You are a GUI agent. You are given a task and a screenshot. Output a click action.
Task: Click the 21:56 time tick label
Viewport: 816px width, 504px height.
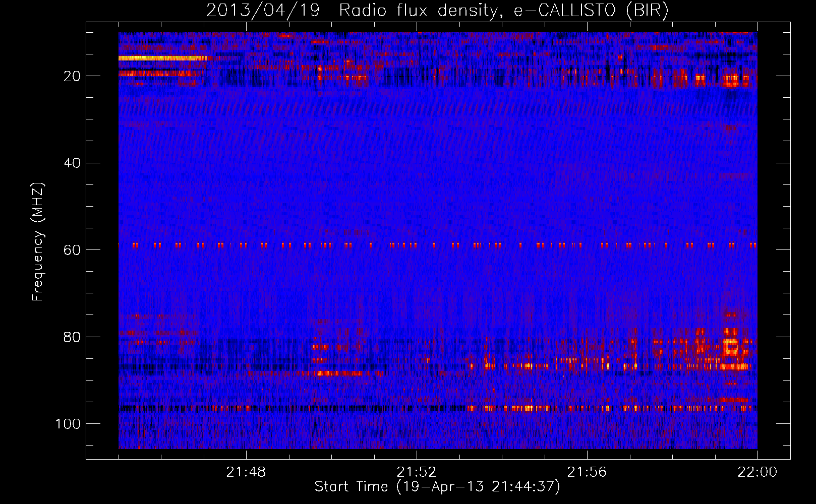[587, 472]
